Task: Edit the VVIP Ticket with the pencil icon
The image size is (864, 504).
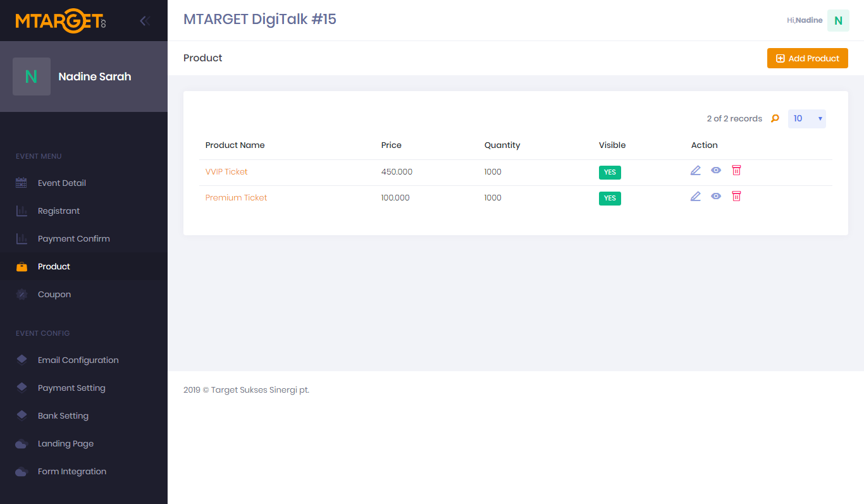Action: click(x=696, y=170)
